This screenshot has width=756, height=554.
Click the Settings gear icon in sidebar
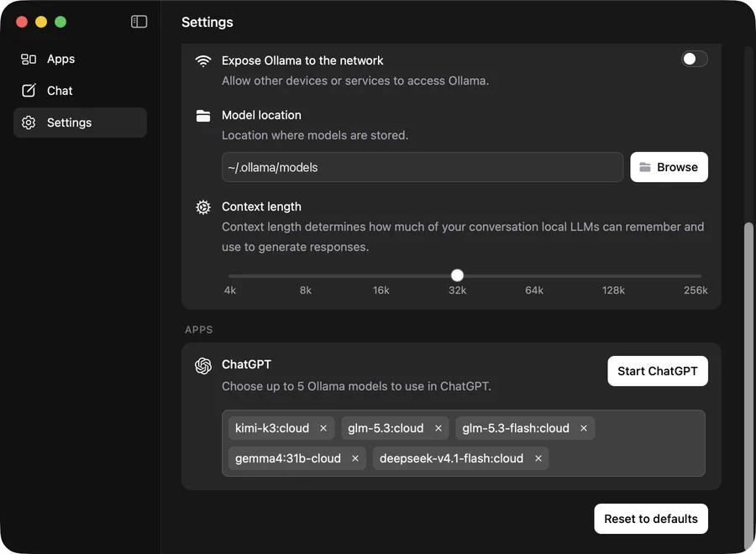[x=29, y=123]
